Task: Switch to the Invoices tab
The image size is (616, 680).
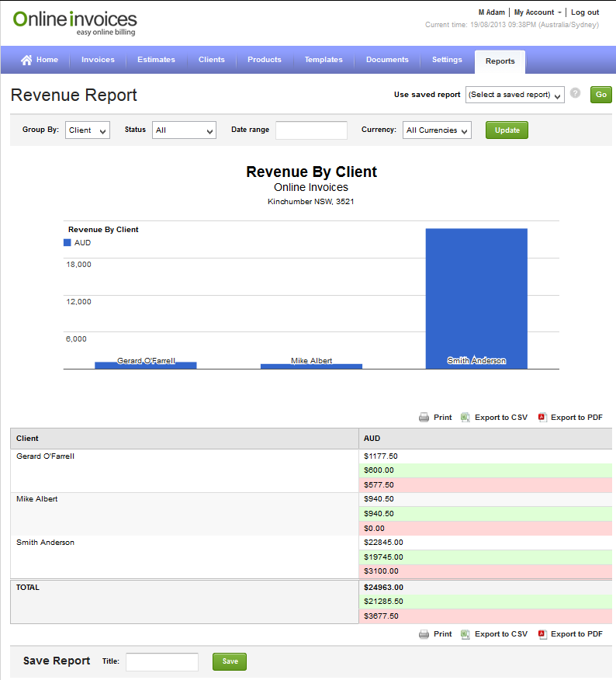Action: click(98, 60)
